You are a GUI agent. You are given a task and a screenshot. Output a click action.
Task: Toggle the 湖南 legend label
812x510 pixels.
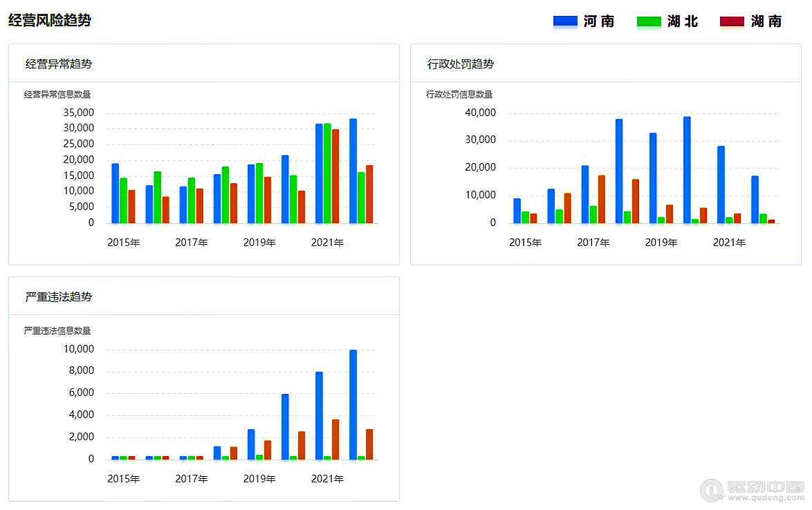point(766,21)
